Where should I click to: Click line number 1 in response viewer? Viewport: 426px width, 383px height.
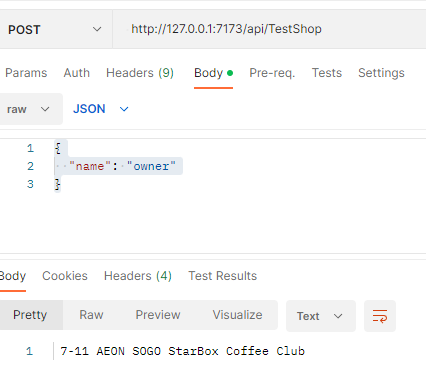[x=29, y=351]
